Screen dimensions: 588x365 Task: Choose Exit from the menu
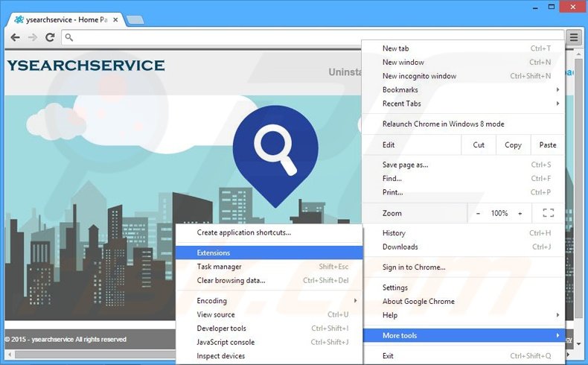[x=464, y=355]
